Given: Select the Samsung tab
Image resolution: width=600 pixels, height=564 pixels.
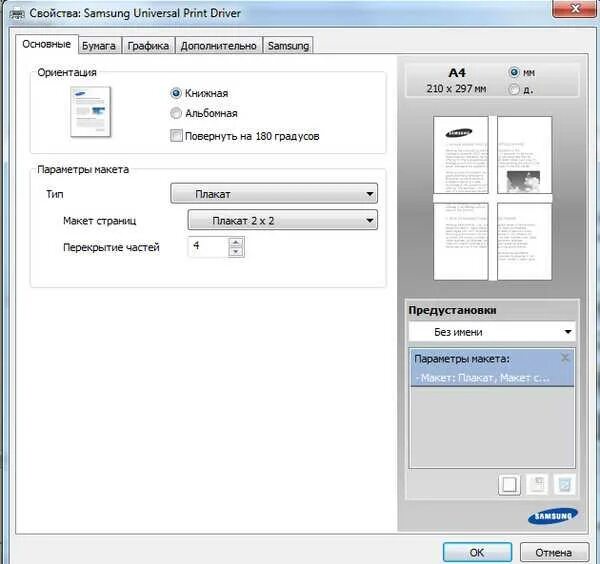Looking at the screenshot, I should [x=289, y=46].
